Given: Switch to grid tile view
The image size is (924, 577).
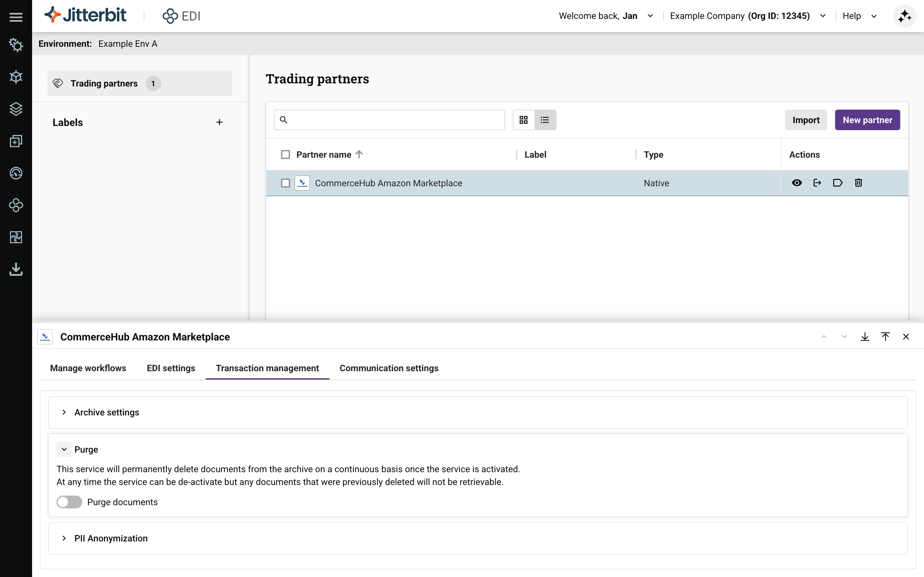Looking at the screenshot, I should [x=524, y=120].
